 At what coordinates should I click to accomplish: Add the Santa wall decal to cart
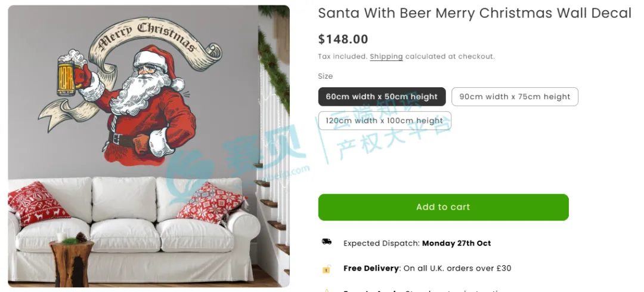click(443, 207)
